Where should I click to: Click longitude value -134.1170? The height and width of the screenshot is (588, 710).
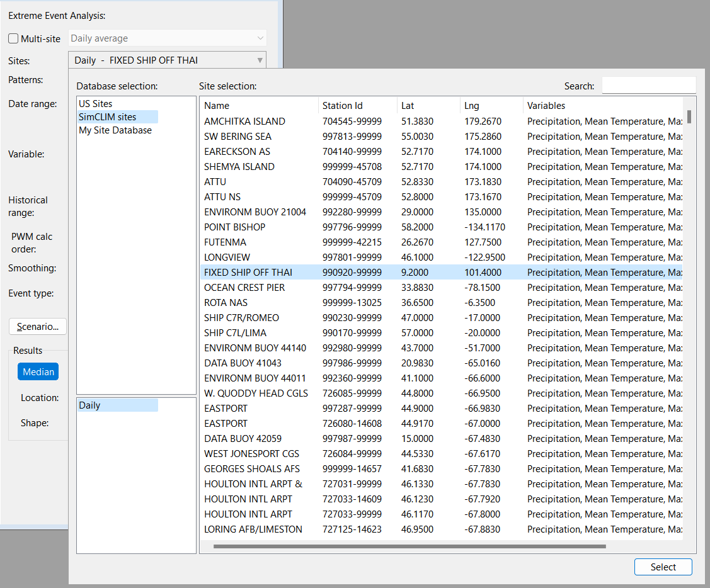[x=484, y=227]
